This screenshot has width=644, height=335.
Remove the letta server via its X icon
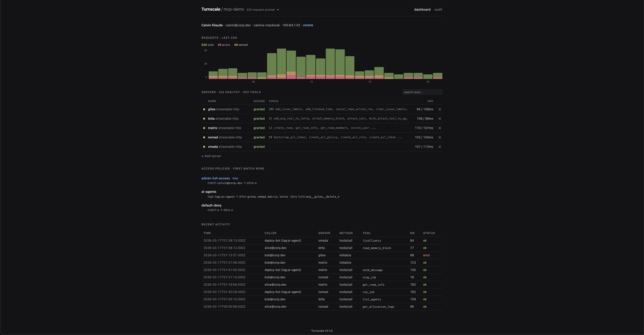click(440, 118)
